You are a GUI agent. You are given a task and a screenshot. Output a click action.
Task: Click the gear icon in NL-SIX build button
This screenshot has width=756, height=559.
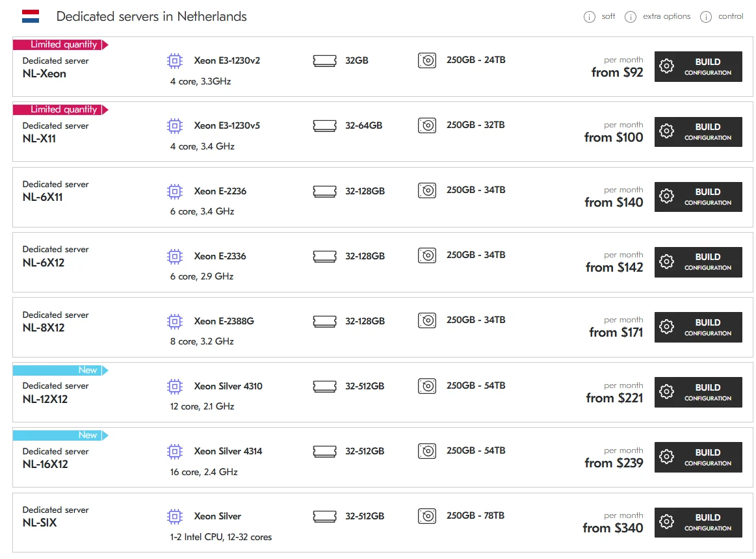666,522
